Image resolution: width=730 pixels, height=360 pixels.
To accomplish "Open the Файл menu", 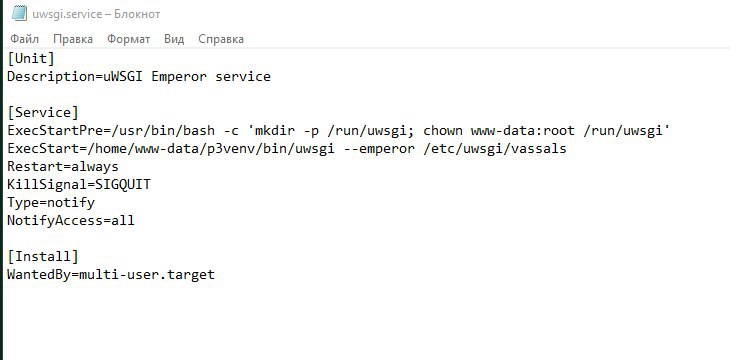I will (25, 39).
